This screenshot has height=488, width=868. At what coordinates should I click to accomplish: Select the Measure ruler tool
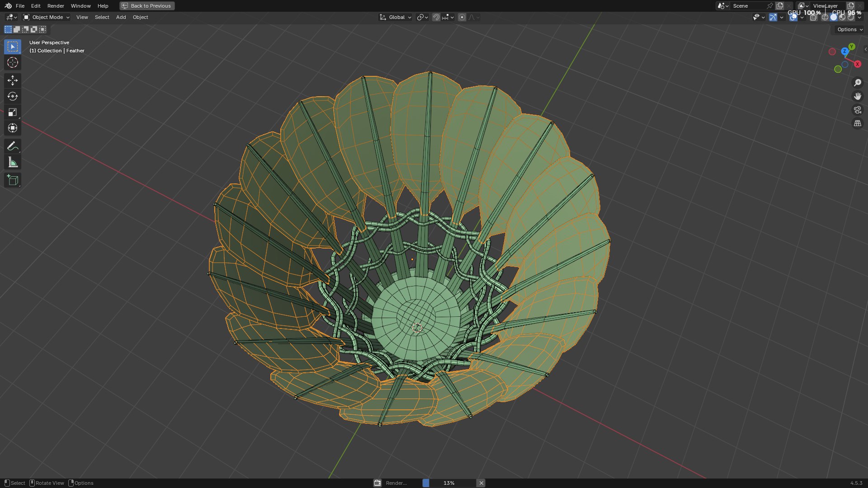(x=12, y=162)
